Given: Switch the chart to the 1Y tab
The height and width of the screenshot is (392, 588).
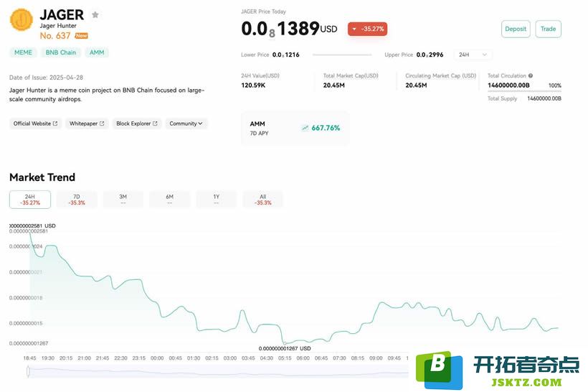Looking at the screenshot, I should point(216,200).
